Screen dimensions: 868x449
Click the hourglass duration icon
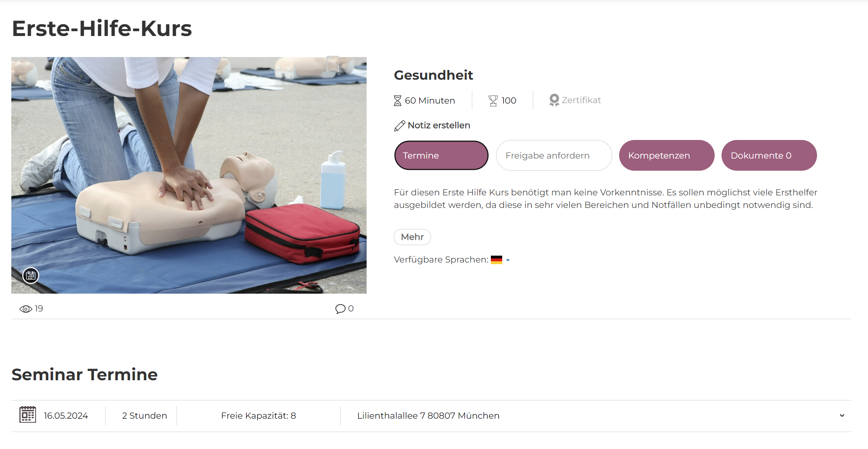397,101
